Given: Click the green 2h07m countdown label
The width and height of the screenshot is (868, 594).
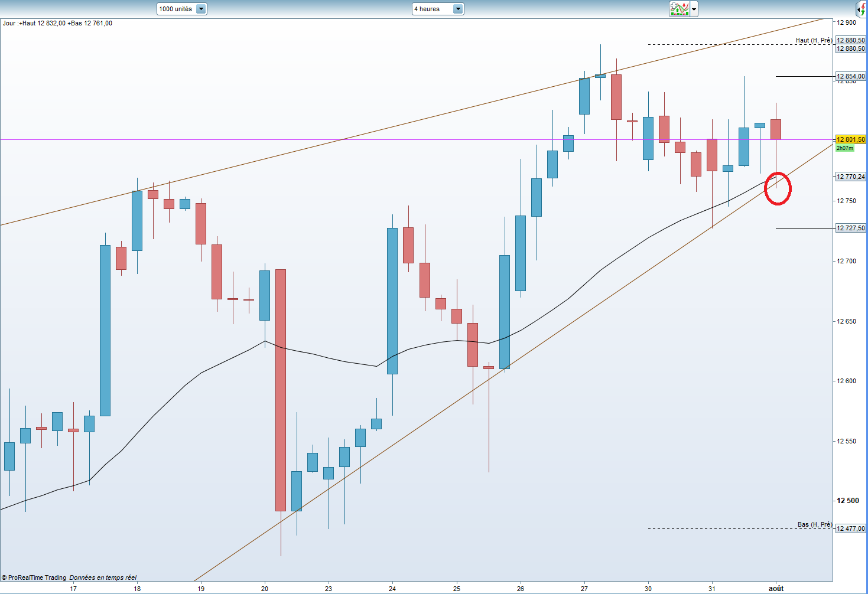Looking at the screenshot, I should [845, 148].
